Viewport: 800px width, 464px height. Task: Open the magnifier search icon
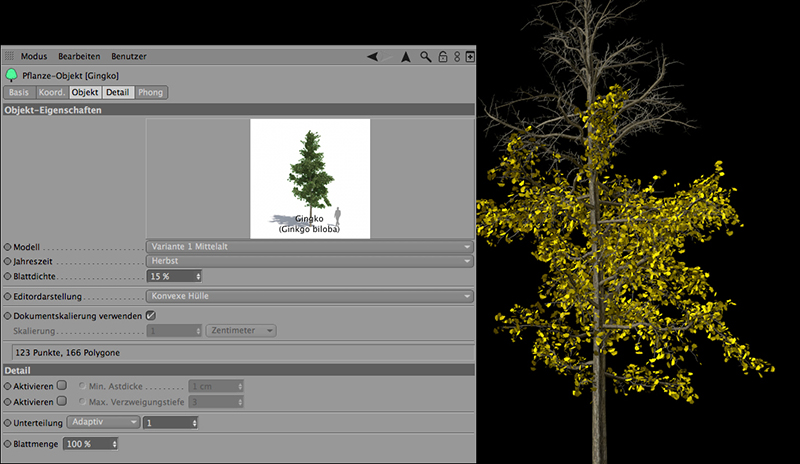click(426, 57)
